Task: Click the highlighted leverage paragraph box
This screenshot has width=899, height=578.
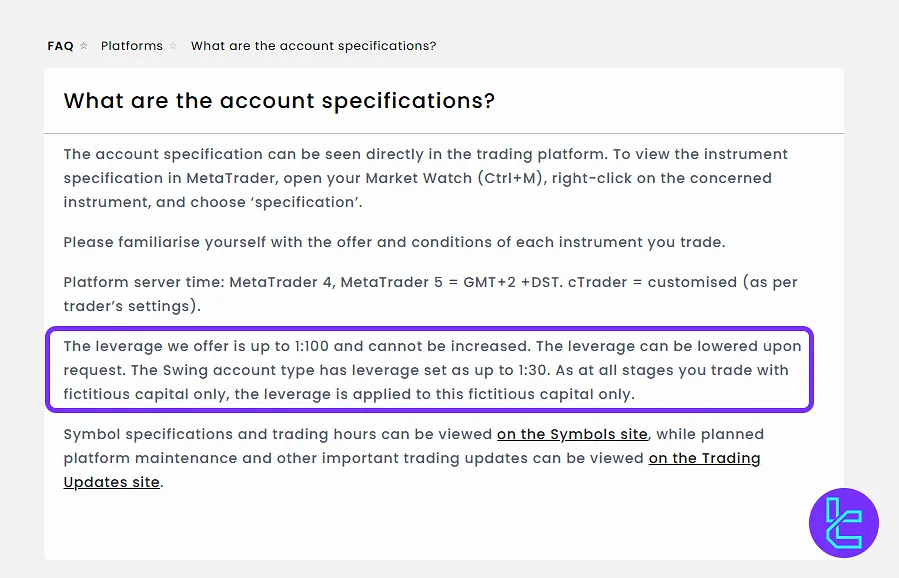Action: (430, 370)
